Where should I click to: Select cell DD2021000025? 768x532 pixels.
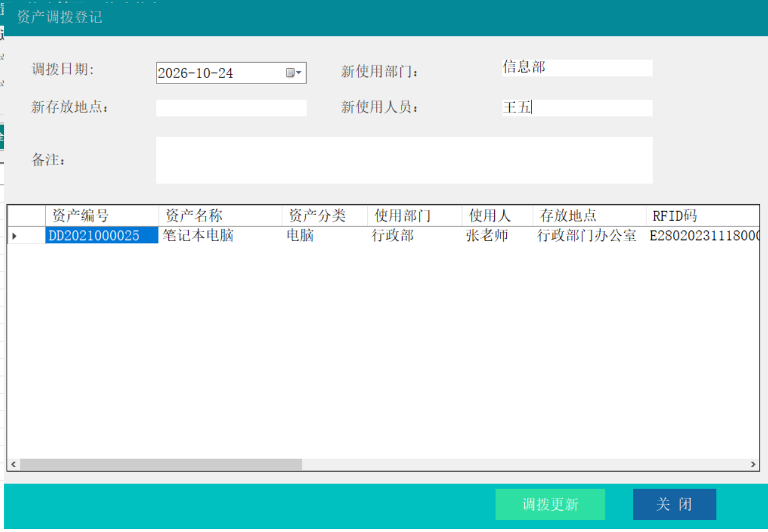102,236
